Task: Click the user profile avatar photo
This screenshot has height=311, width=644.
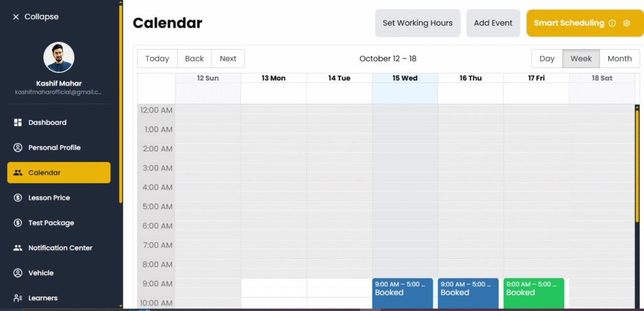Action: point(58,58)
